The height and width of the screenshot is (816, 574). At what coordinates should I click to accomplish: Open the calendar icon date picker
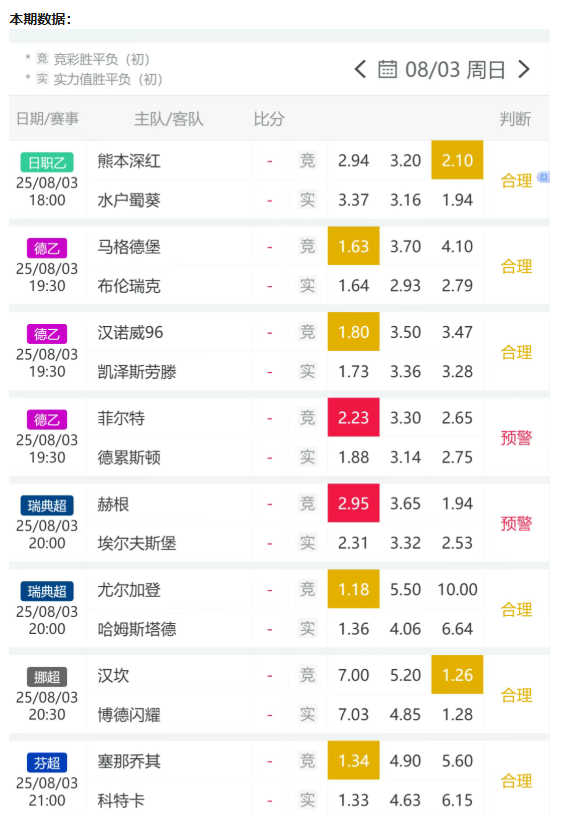pos(387,69)
